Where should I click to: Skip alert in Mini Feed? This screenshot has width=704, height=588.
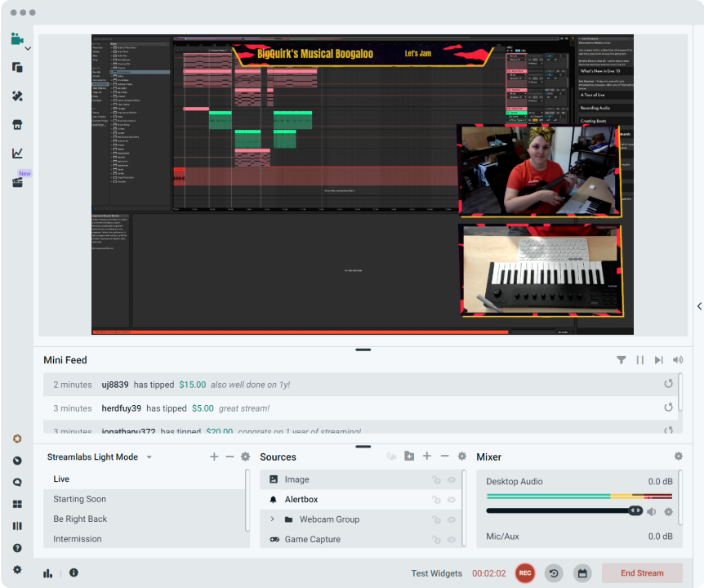click(x=658, y=360)
